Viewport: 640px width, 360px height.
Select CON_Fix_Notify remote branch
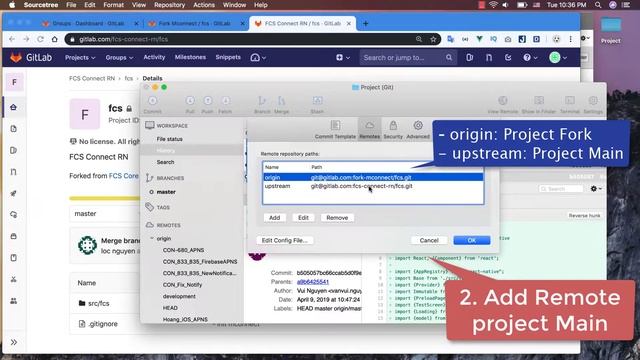pos(182,285)
